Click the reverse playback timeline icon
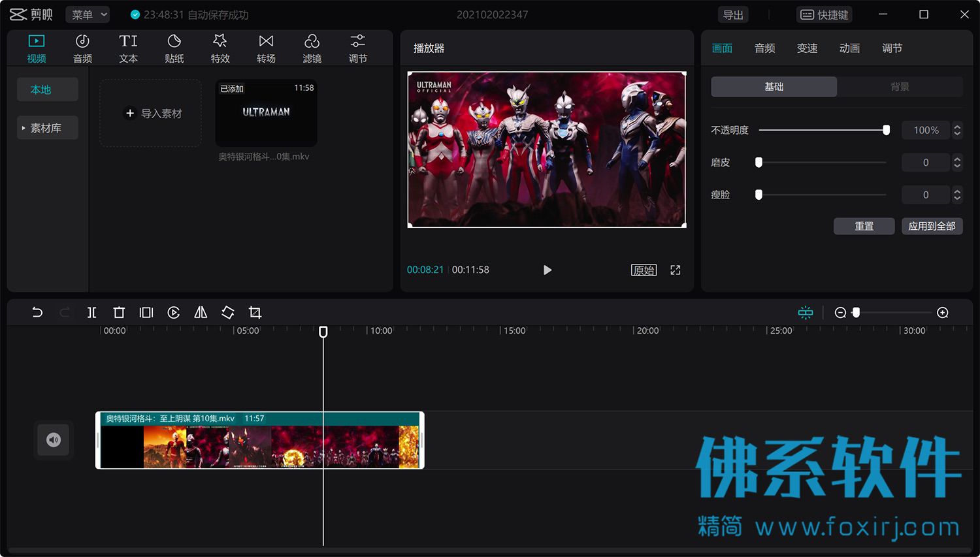This screenshot has height=557, width=980. pyautogui.click(x=173, y=313)
